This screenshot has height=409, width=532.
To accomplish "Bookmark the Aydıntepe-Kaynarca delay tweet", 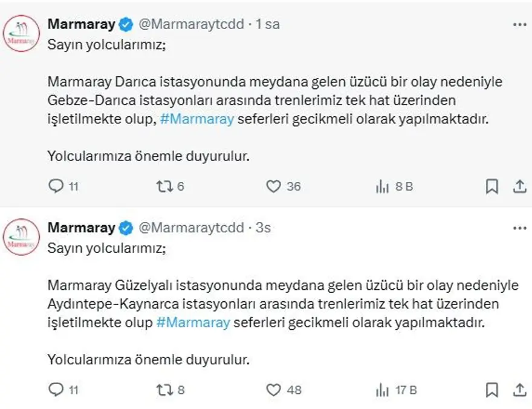I will click(x=492, y=390).
